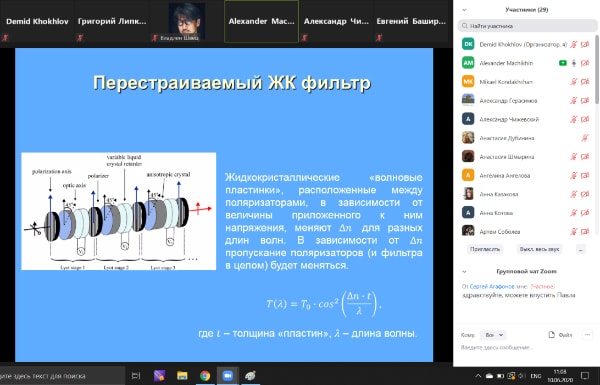Click the muted mic icon for Анастасия Дубинина
The height and width of the screenshot is (385, 600).
[x=585, y=138]
